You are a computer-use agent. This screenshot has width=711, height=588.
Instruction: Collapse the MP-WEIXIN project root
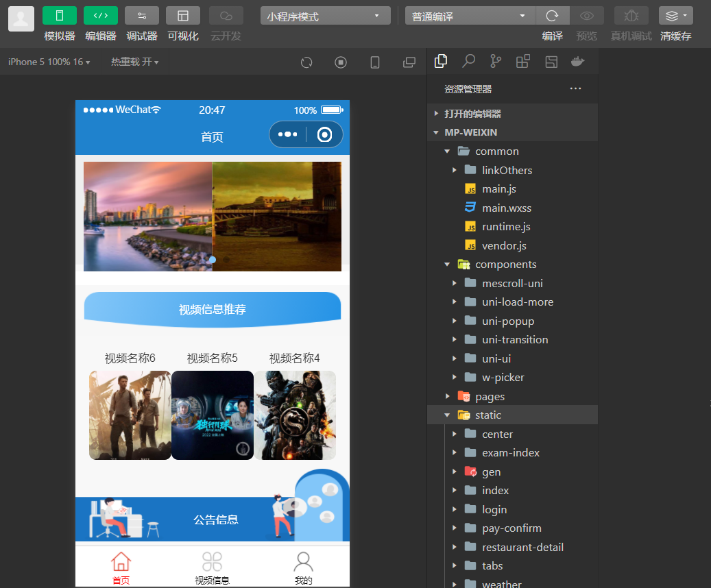(512, 132)
